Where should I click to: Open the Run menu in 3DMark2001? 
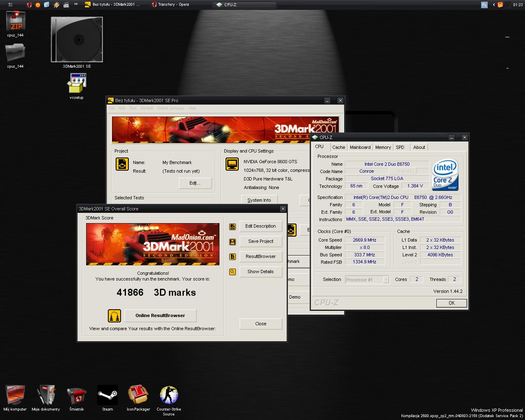[x=133, y=108]
